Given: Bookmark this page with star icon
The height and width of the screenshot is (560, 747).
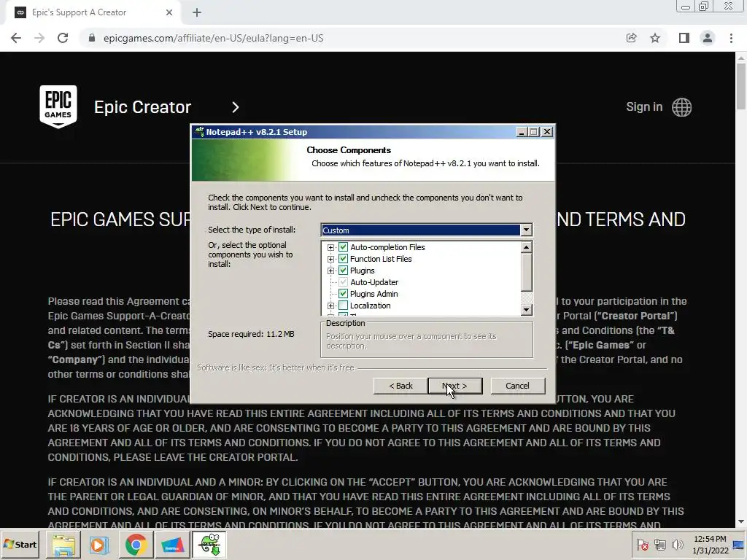Looking at the screenshot, I should (655, 38).
